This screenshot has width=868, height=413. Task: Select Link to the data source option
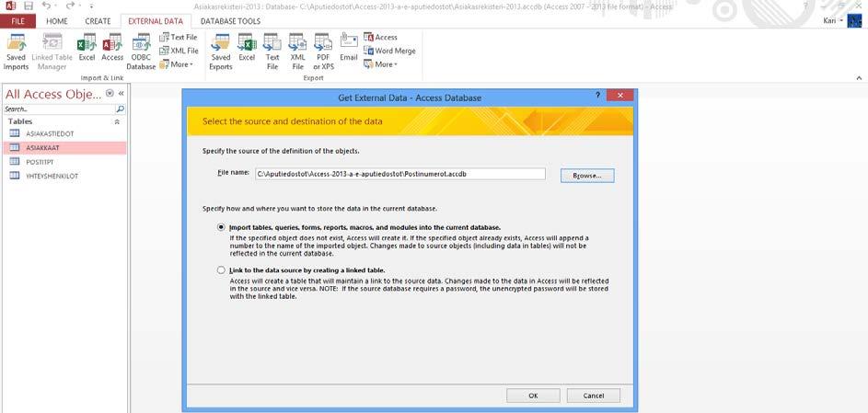222,270
